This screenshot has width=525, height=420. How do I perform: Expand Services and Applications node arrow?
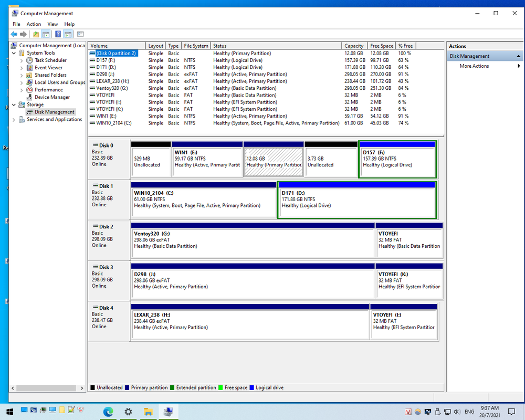tap(14, 120)
